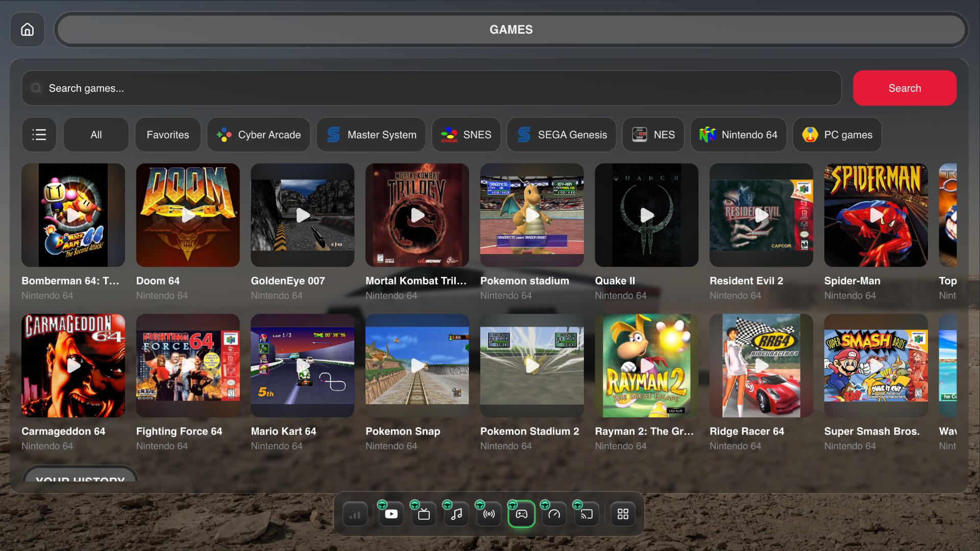
Task: Click the Search games input field
Action: [x=432, y=88]
